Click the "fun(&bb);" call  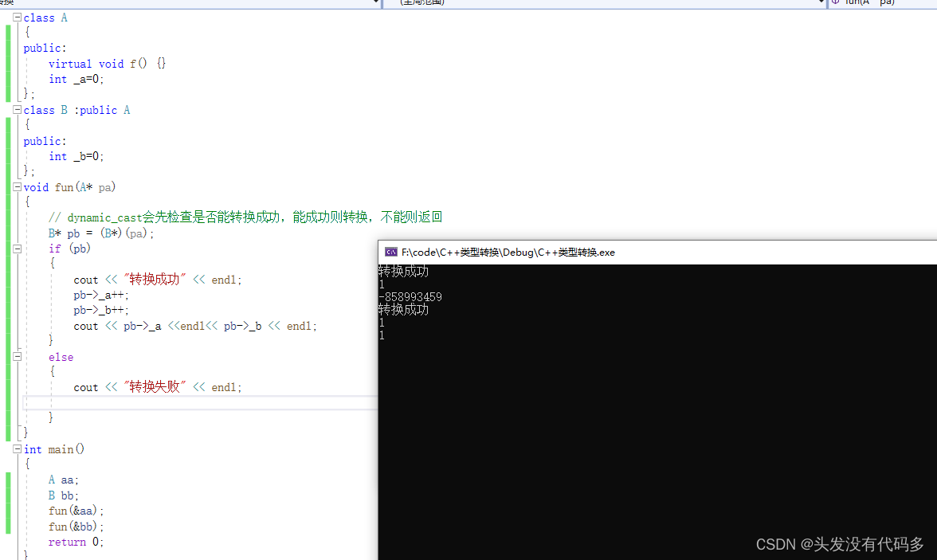pos(76,527)
